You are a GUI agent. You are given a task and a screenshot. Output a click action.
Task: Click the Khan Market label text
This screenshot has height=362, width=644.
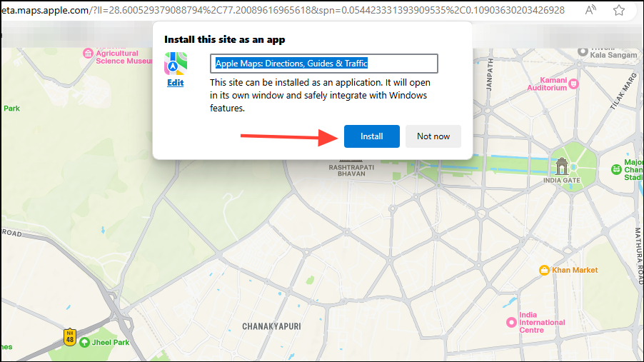coord(575,270)
